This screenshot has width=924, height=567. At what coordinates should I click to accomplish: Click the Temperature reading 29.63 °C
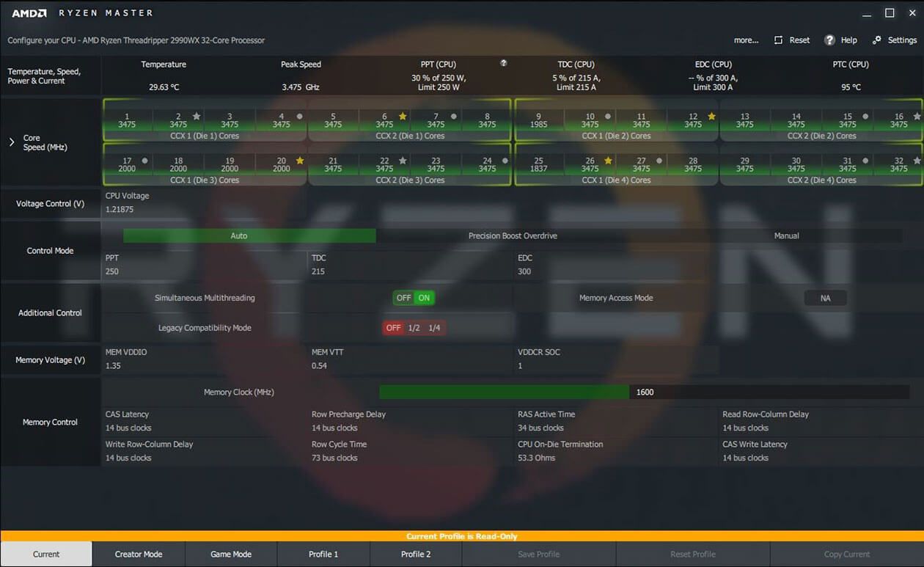pyautogui.click(x=164, y=87)
